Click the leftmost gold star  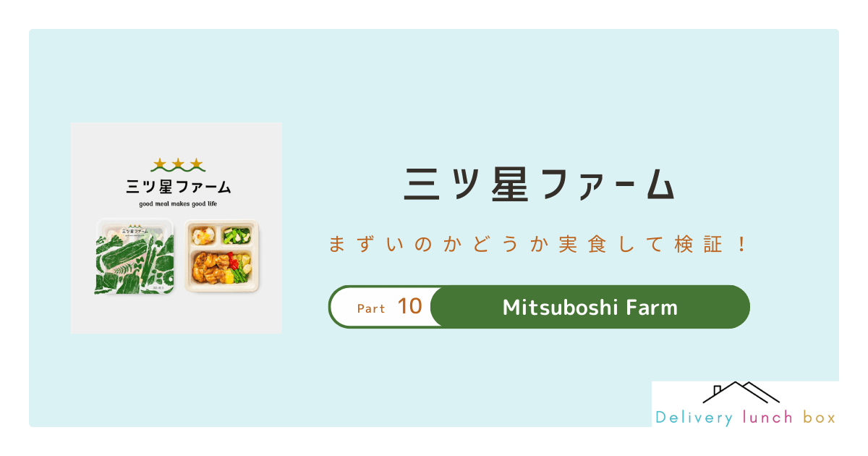[x=160, y=163]
